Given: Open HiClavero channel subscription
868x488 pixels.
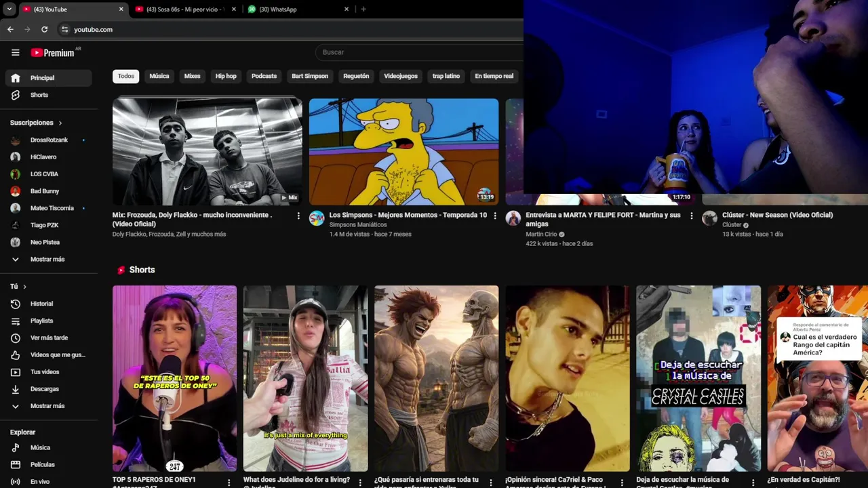Looking at the screenshot, I should 47,157.
